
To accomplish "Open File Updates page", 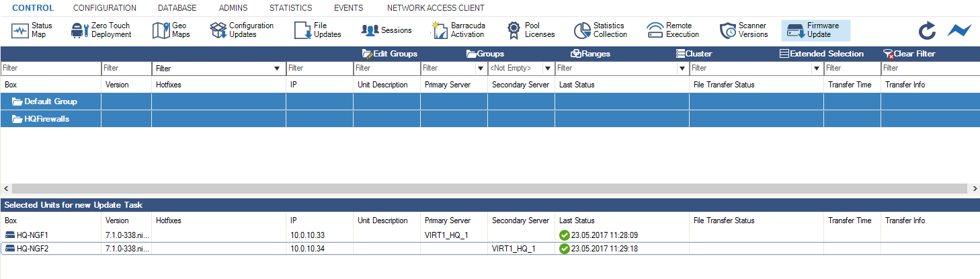I will 318,30.
